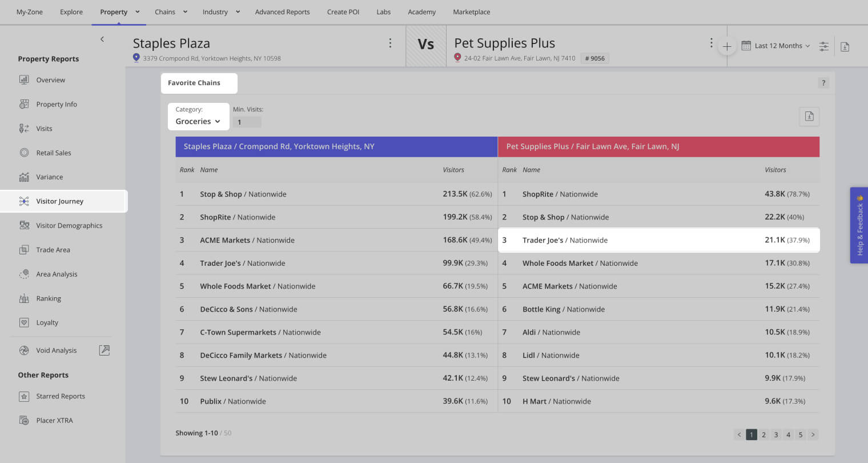Click the filter settings sliders icon
868x463 pixels.
click(x=823, y=46)
